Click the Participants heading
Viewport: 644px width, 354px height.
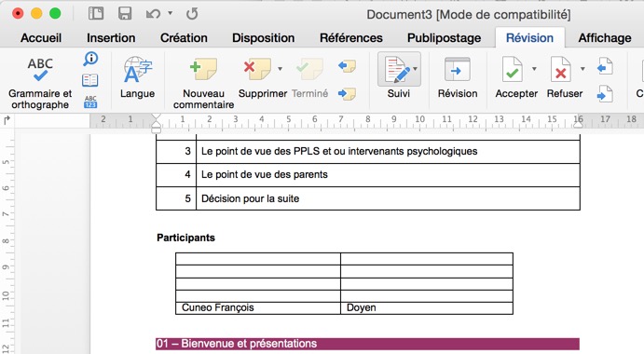pyautogui.click(x=185, y=238)
